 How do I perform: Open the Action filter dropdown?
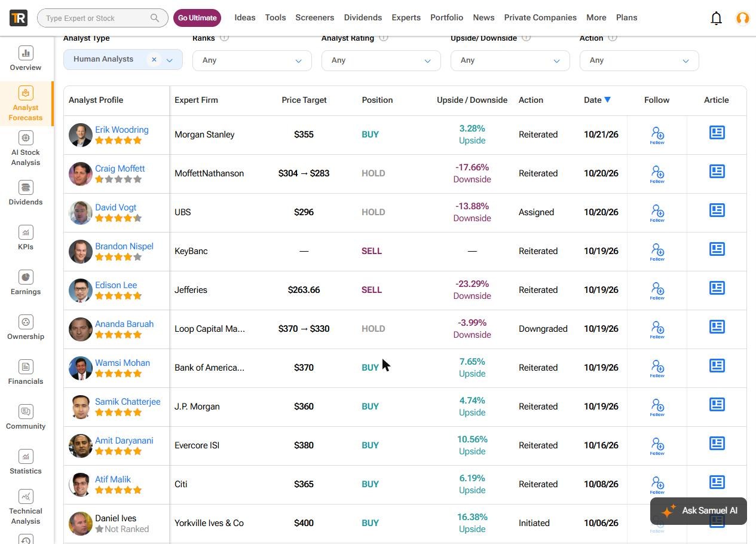pos(639,60)
